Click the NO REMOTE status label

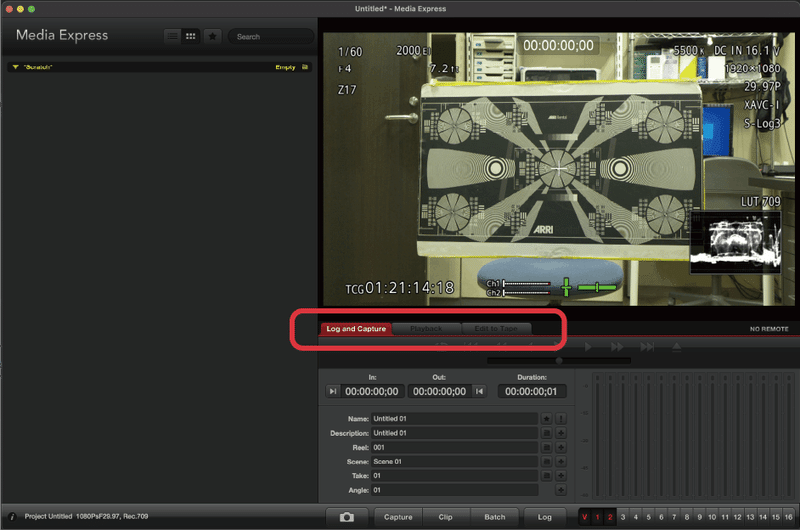point(769,329)
